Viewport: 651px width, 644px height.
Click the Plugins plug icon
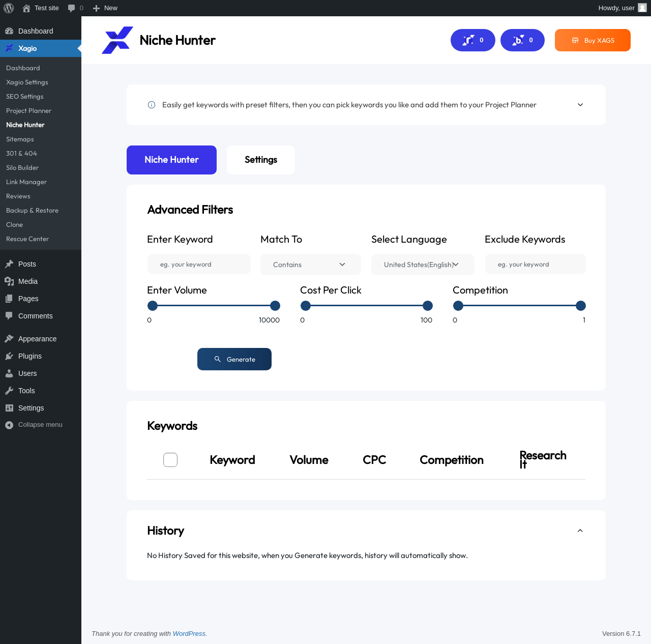point(9,356)
